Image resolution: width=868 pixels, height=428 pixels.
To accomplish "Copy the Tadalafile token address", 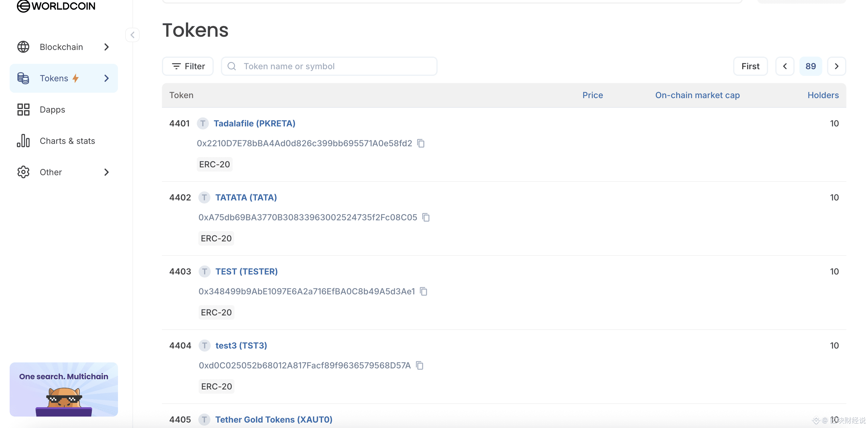I will pos(421,143).
